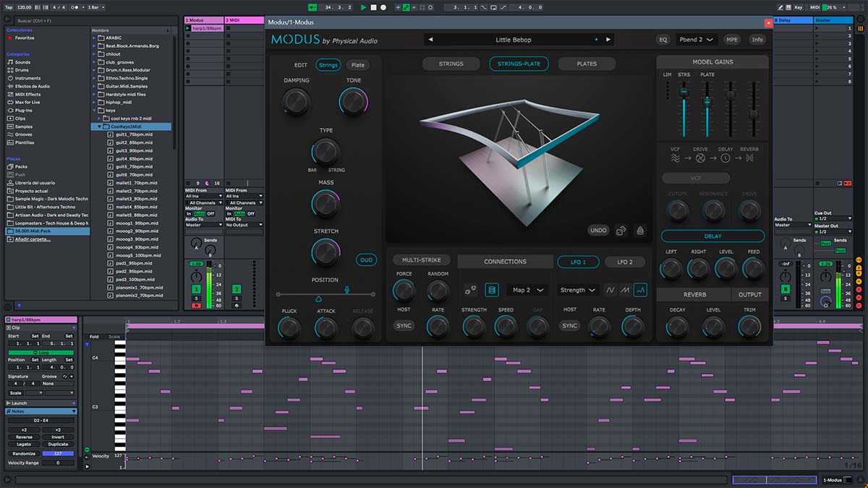Open the Samples browser category
This screenshot has width=868, height=488.
tap(24, 127)
